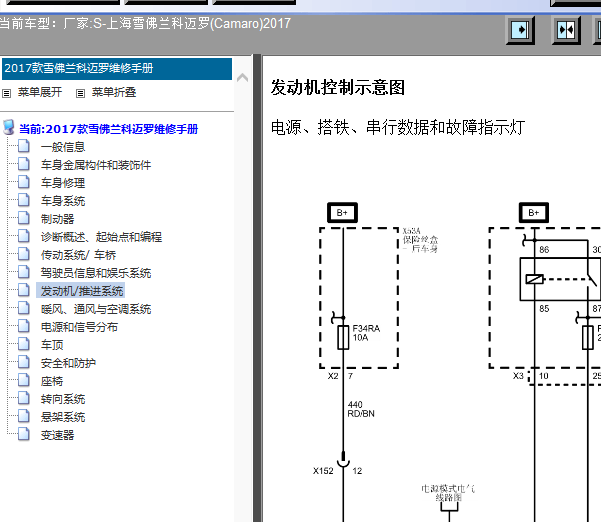601x522 pixels.
Task: Click the page icon beside 驾驶员信息和娱乐系统
Action: tap(24, 272)
